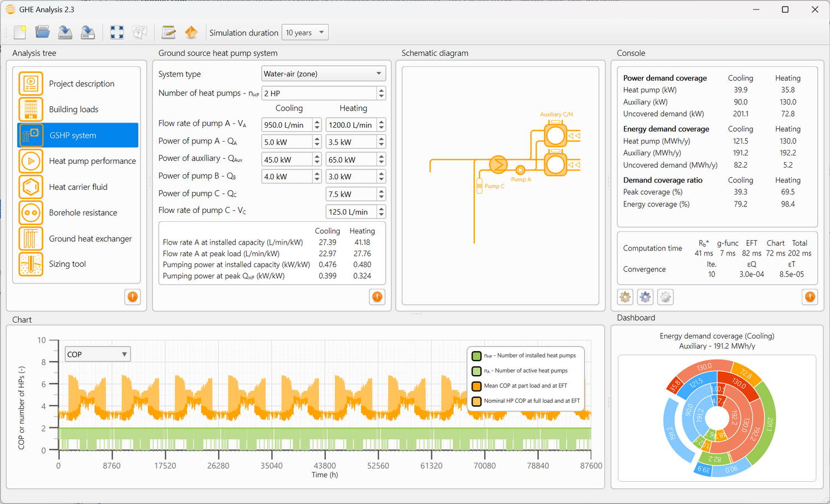Click the new project toolbar icon

[20, 33]
